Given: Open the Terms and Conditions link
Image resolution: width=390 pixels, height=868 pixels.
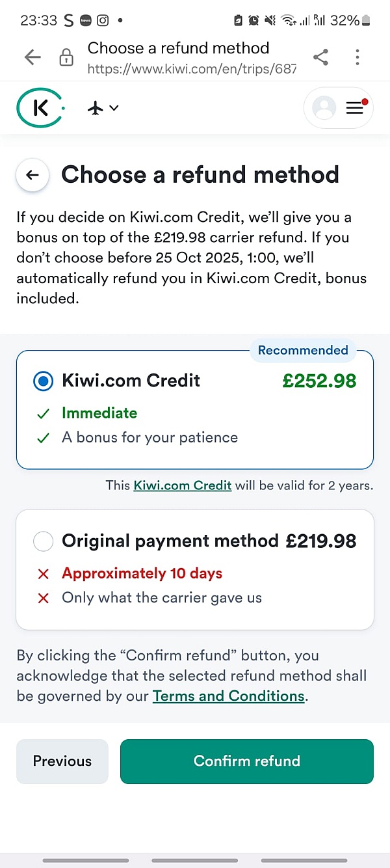Looking at the screenshot, I should click(228, 696).
